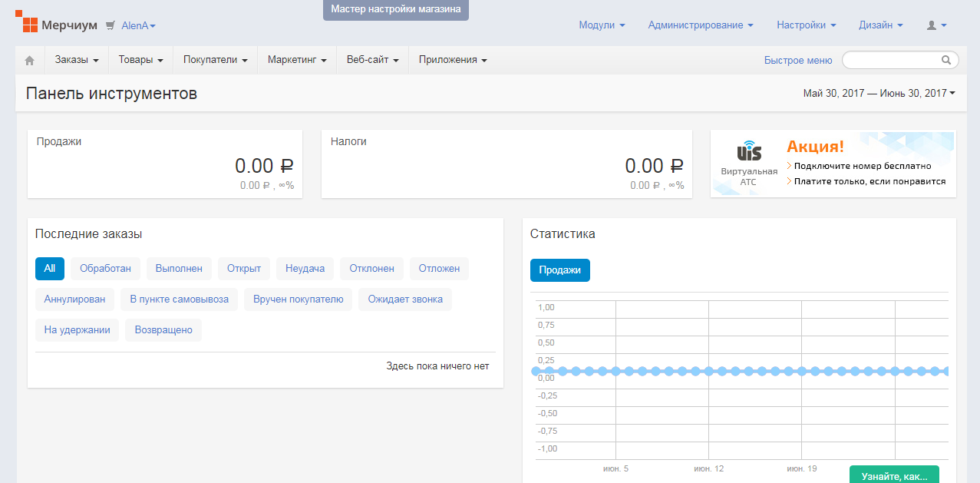
Task: Click the home icon in navigation bar
Action: [x=30, y=60]
